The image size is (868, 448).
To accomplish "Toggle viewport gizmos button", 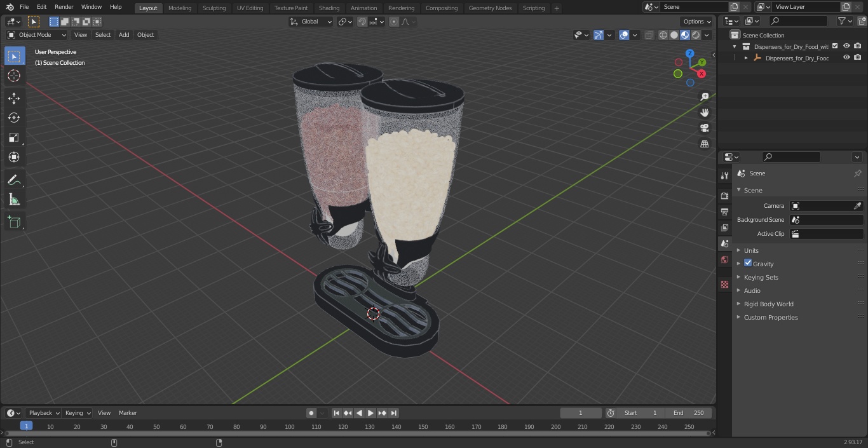I will click(599, 35).
